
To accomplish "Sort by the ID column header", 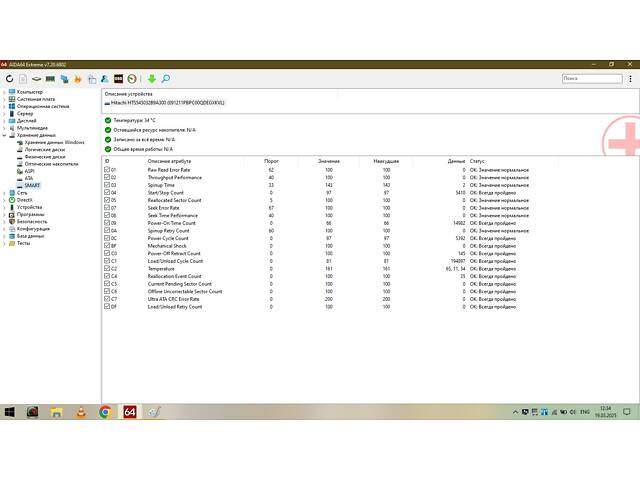I will pyautogui.click(x=107, y=161).
